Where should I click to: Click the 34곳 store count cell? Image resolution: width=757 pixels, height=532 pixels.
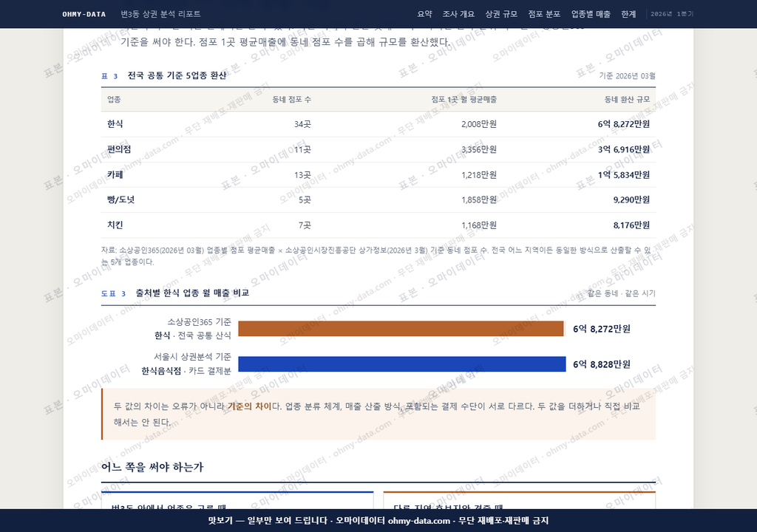[302, 124]
